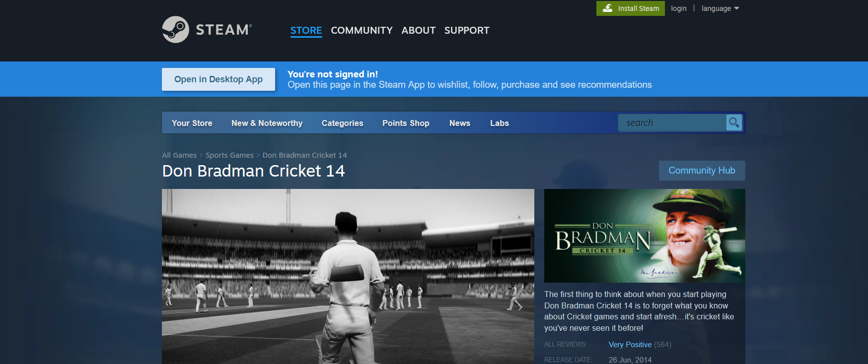Click the black-and-white gameplay screenshot
The width and height of the screenshot is (868, 364).
coord(348,276)
